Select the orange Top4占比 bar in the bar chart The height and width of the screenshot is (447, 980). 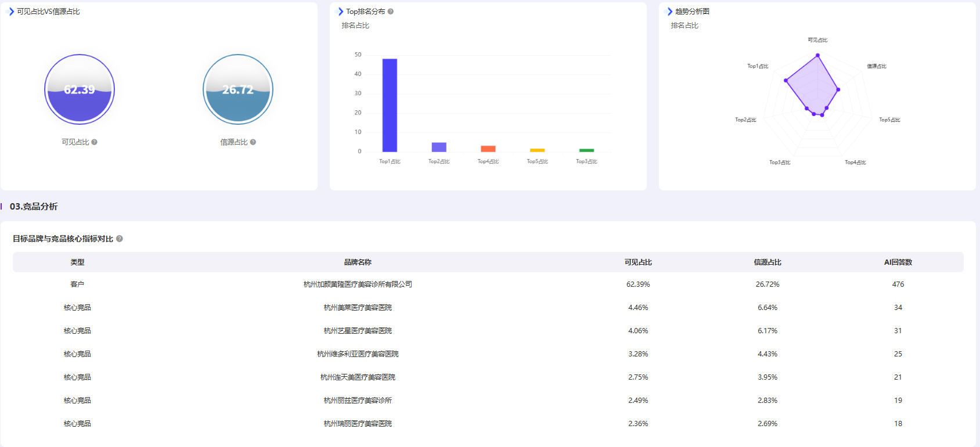click(488, 149)
